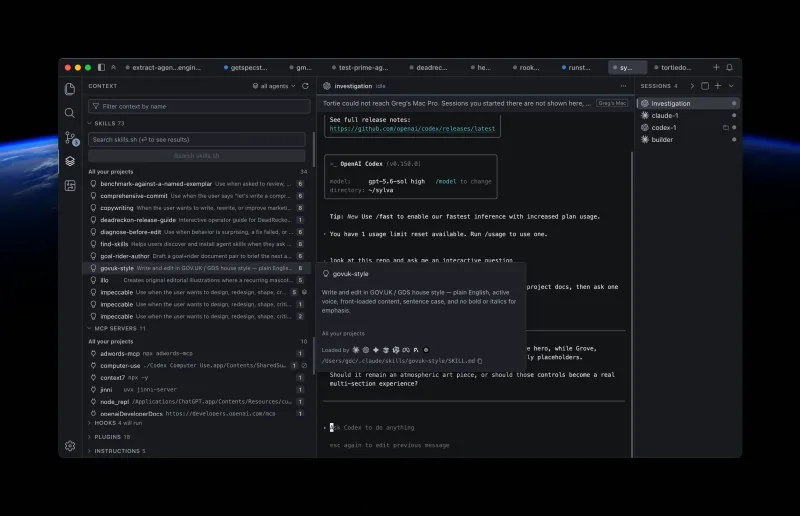Copy the SKILL.md path in govuk-style popup

(x=479, y=361)
